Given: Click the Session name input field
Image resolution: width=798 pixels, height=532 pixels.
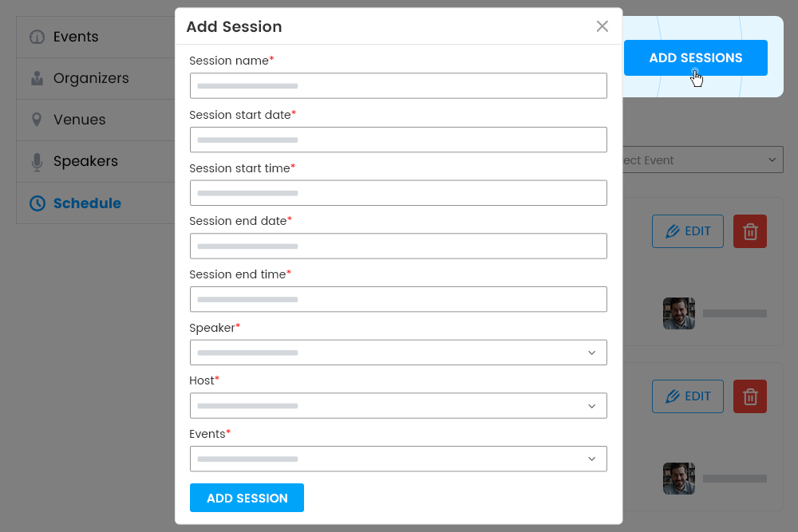Looking at the screenshot, I should click(397, 85).
